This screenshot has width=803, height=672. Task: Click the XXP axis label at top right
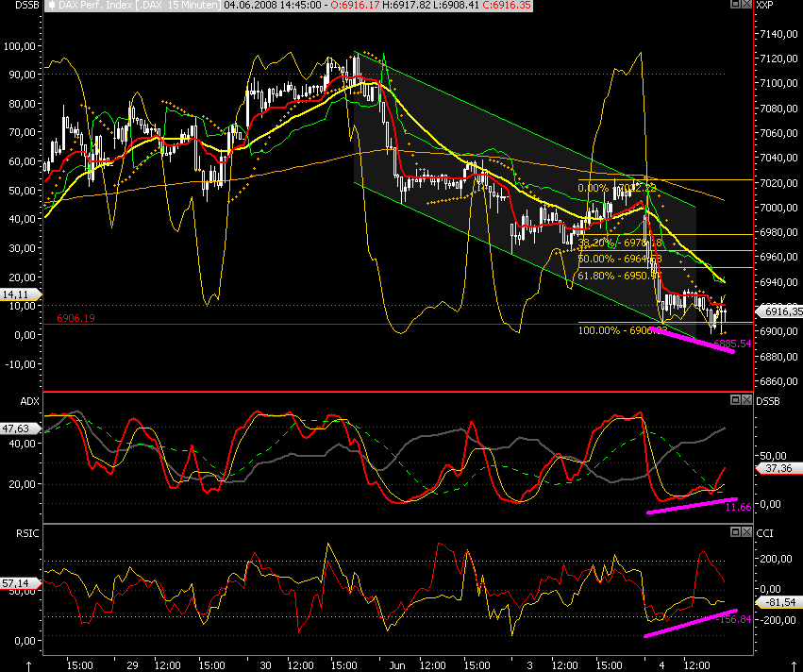pos(764,5)
